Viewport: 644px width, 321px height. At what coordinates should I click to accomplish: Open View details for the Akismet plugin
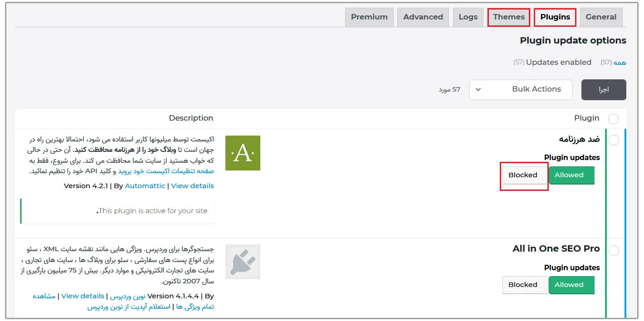point(192,186)
